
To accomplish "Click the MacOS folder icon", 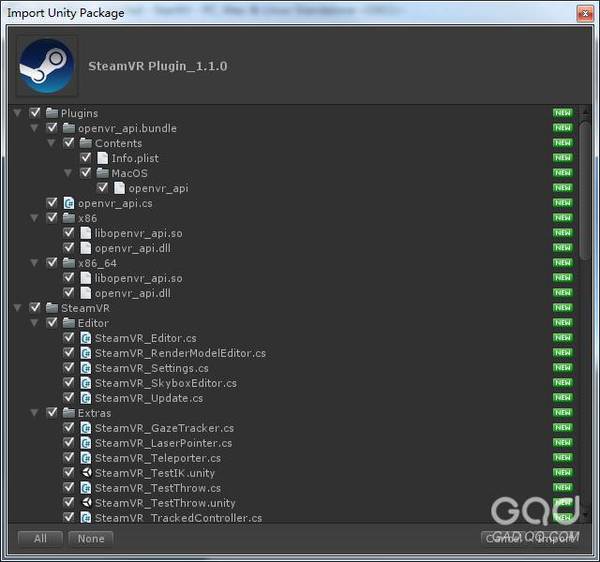I will 102,173.
